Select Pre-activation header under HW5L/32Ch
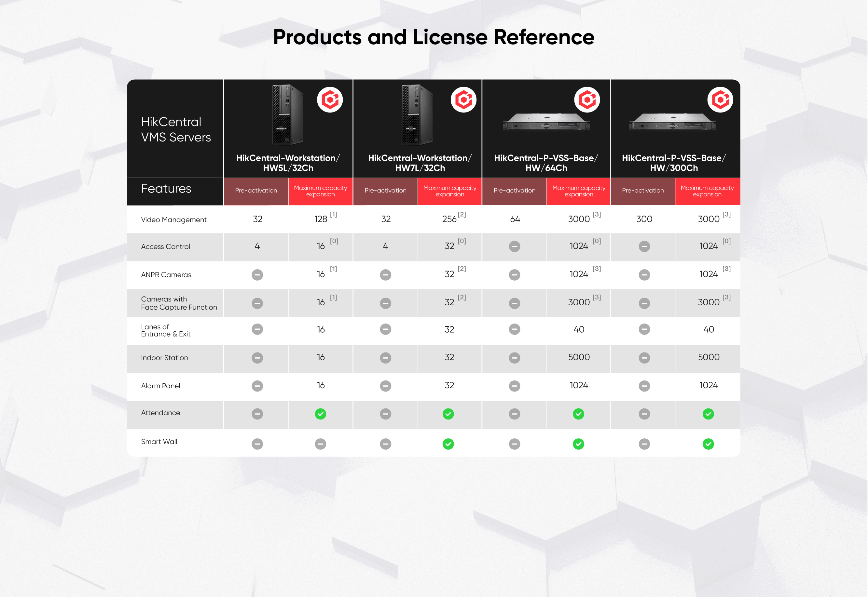The height and width of the screenshot is (597, 868). [256, 191]
